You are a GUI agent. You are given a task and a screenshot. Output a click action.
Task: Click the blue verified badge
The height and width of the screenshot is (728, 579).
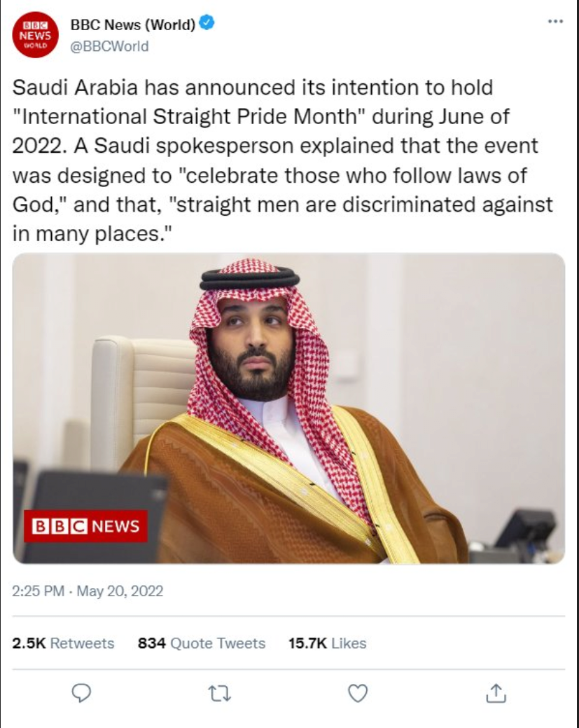click(x=207, y=22)
